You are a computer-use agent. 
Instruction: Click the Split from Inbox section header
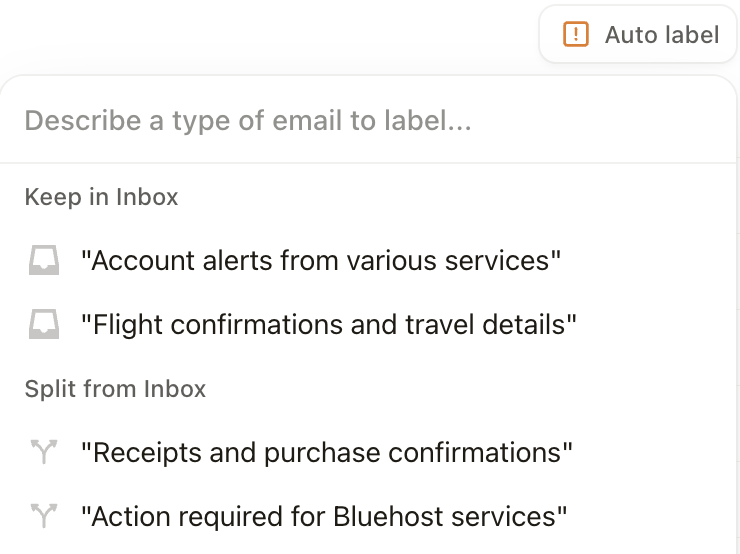click(x=115, y=389)
